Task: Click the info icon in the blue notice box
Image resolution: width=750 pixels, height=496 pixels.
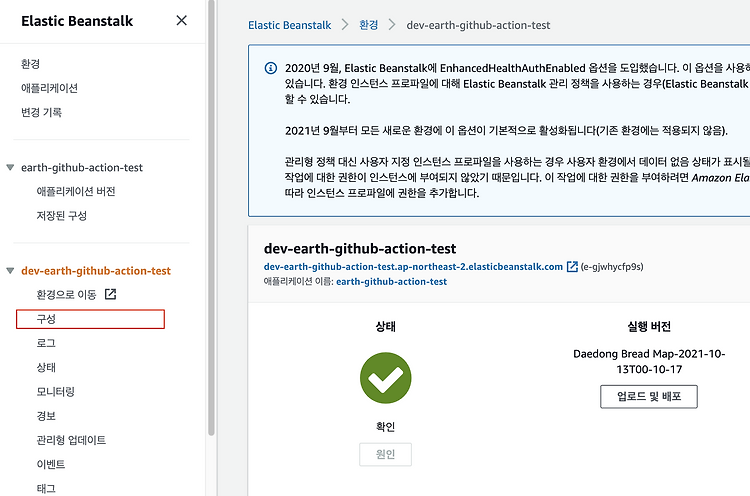Action: click(x=271, y=68)
